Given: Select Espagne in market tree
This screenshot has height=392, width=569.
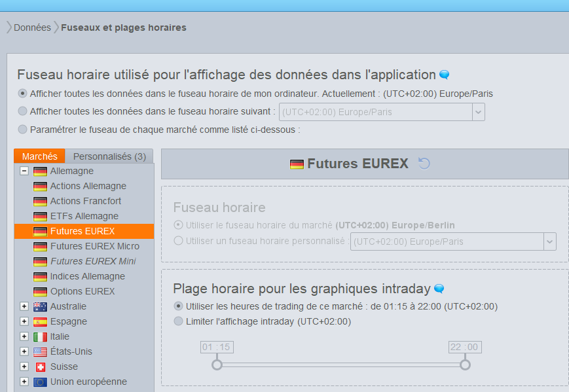Looking at the screenshot, I should tap(69, 322).
